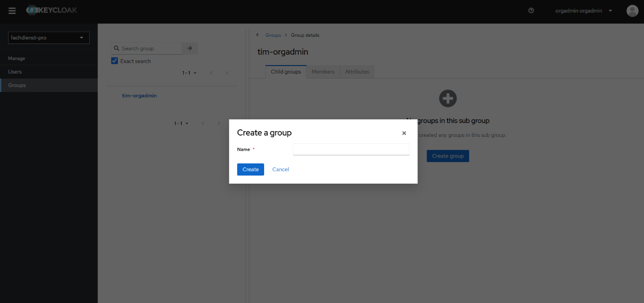The image size is (644, 303).
Task: Click bottom pagination next page arrow
Action: coord(219,123)
